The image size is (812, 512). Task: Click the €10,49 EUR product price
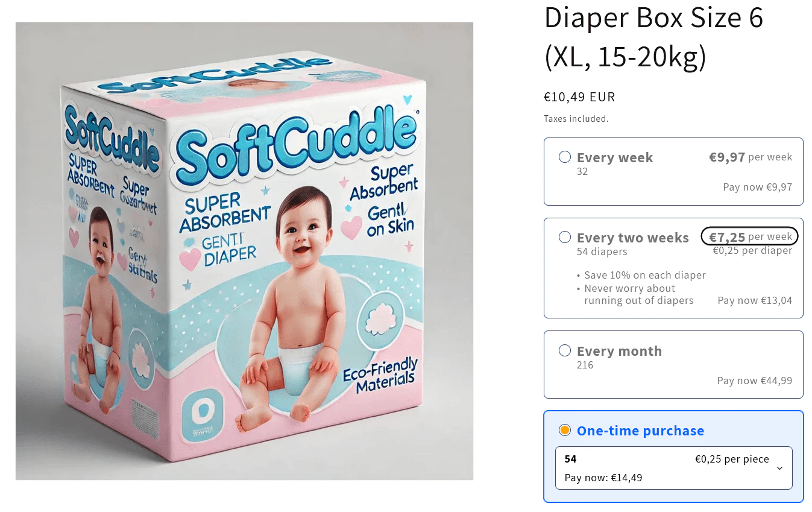(x=579, y=96)
